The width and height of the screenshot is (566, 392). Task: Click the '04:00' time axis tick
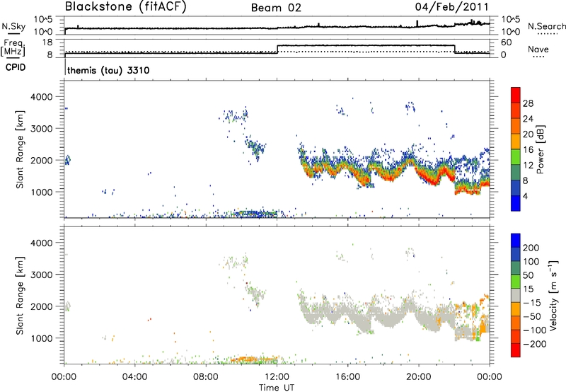point(135,377)
